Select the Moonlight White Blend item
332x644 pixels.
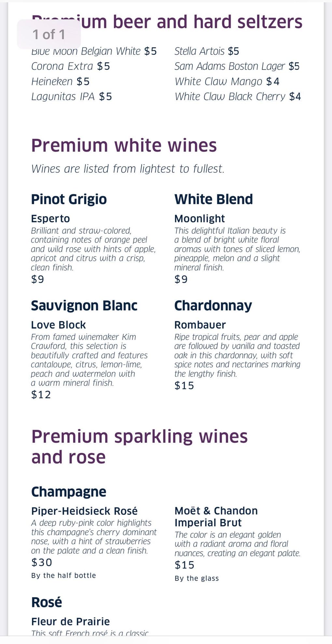click(200, 218)
